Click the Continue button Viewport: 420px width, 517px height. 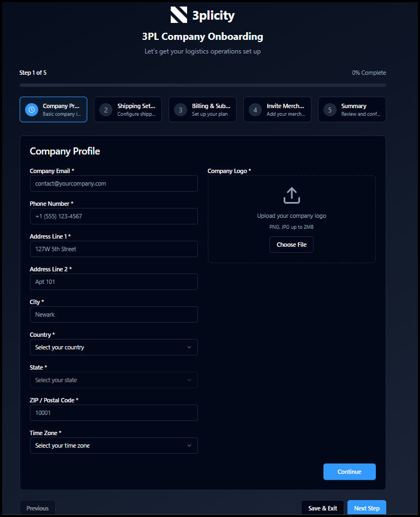click(x=350, y=472)
